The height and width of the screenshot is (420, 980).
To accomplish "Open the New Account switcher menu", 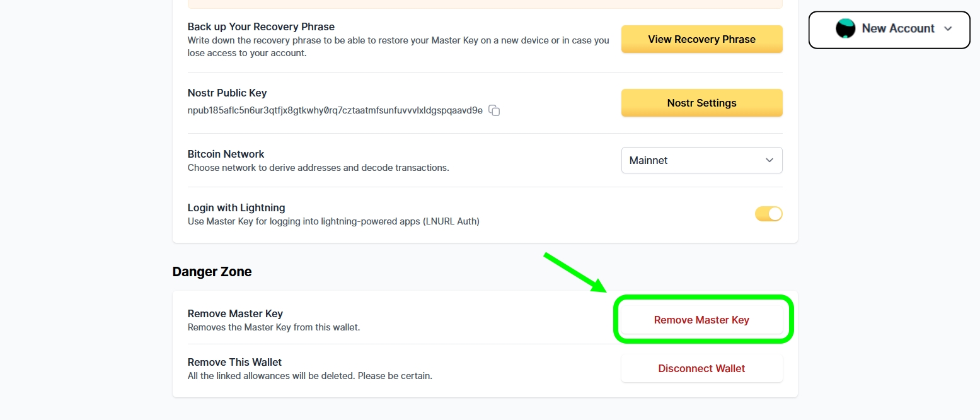I will pyautogui.click(x=897, y=29).
